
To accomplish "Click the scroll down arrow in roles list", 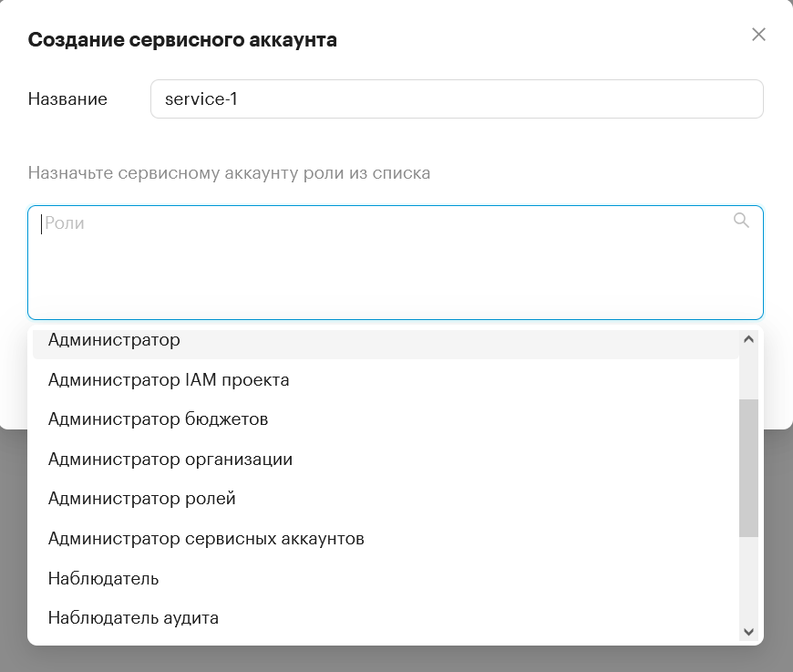I will pos(748,632).
